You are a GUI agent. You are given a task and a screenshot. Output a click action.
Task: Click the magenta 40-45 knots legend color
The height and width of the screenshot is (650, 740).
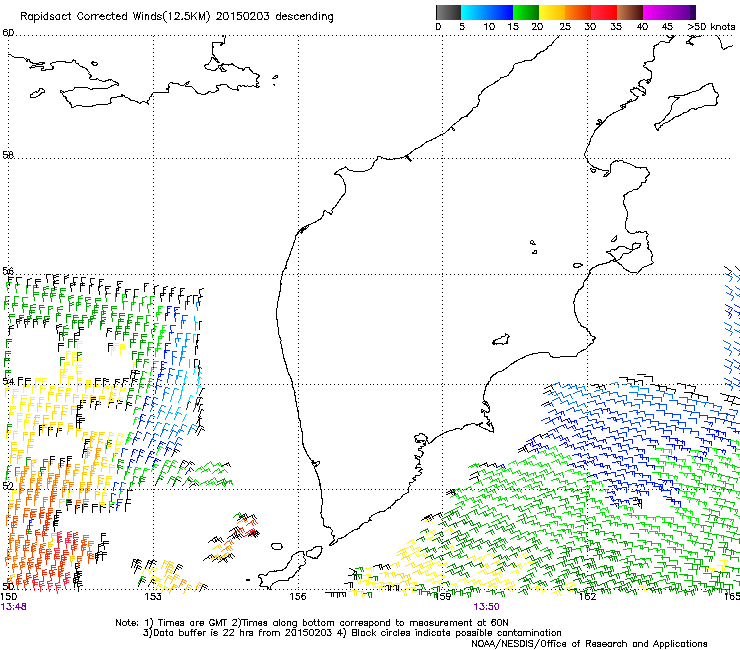point(656,12)
